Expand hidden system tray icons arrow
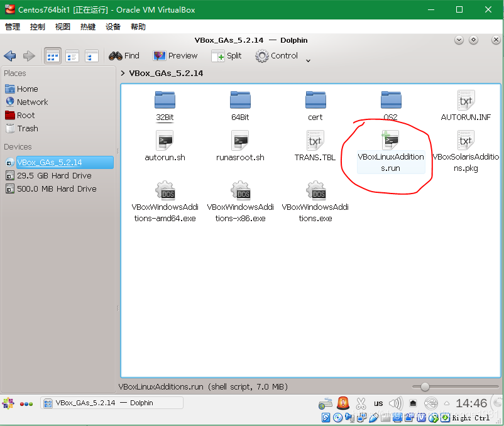The height and width of the screenshot is (426, 504). point(447,403)
